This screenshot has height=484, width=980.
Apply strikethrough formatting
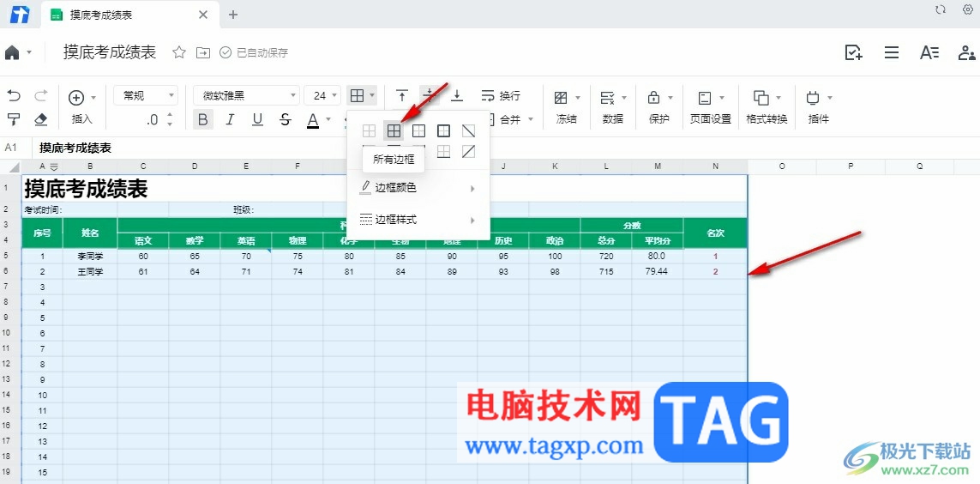click(x=285, y=119)
